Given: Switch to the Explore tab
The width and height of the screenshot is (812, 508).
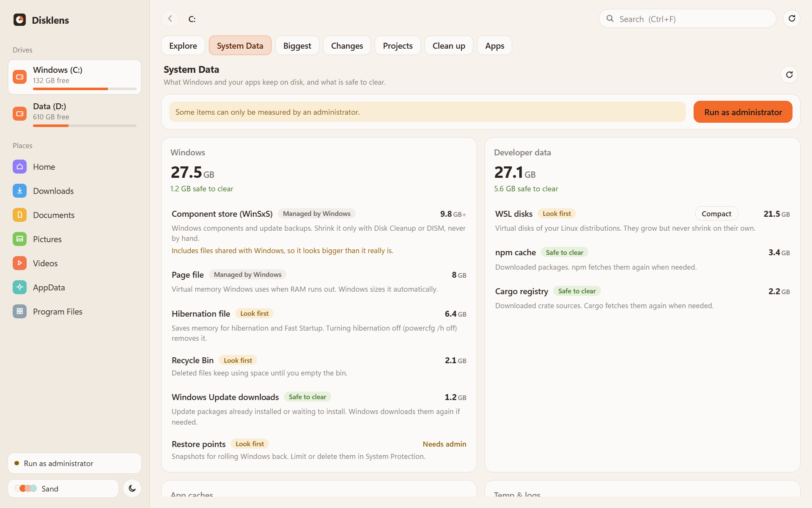Looking at the screenshot, I should [183, 46].
